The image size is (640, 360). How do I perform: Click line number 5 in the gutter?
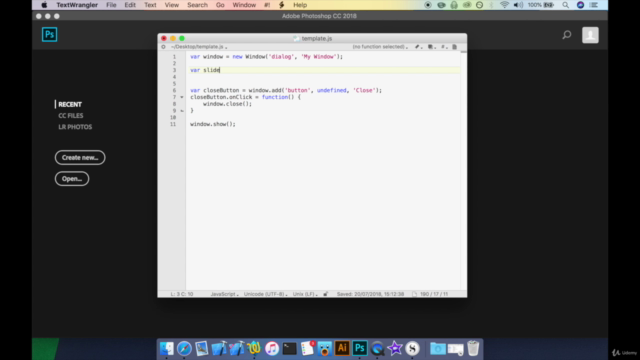click(174, 84)
